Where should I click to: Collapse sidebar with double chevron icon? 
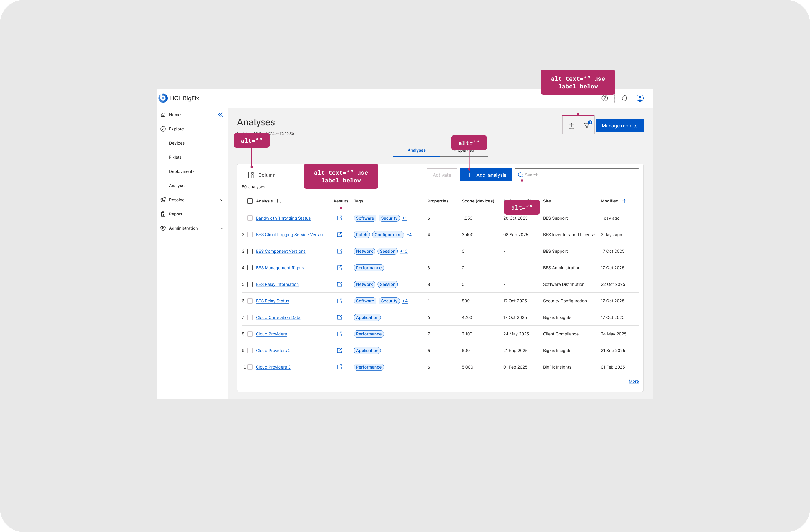tap(220, 115)
